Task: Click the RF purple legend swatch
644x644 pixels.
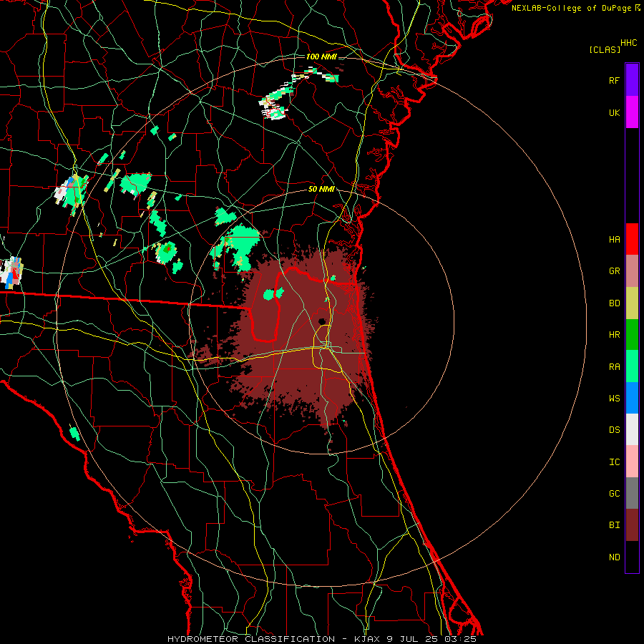Action: (632, 80)
